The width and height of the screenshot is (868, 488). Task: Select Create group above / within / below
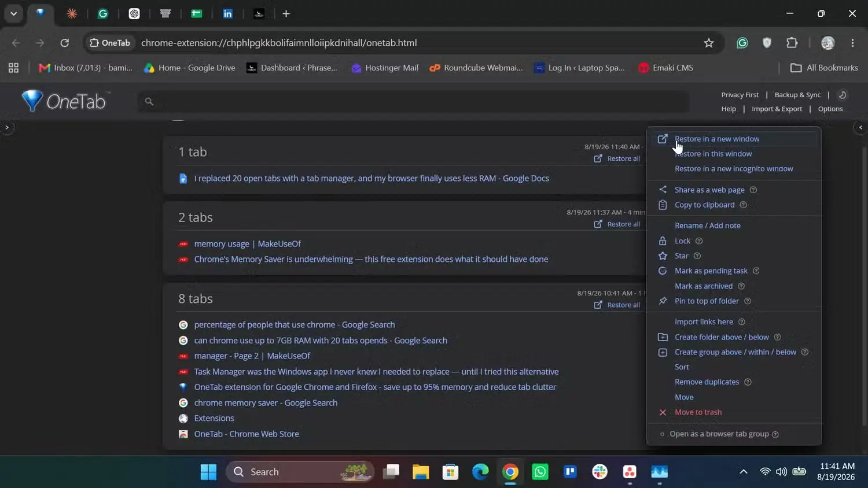pos(735,352)
